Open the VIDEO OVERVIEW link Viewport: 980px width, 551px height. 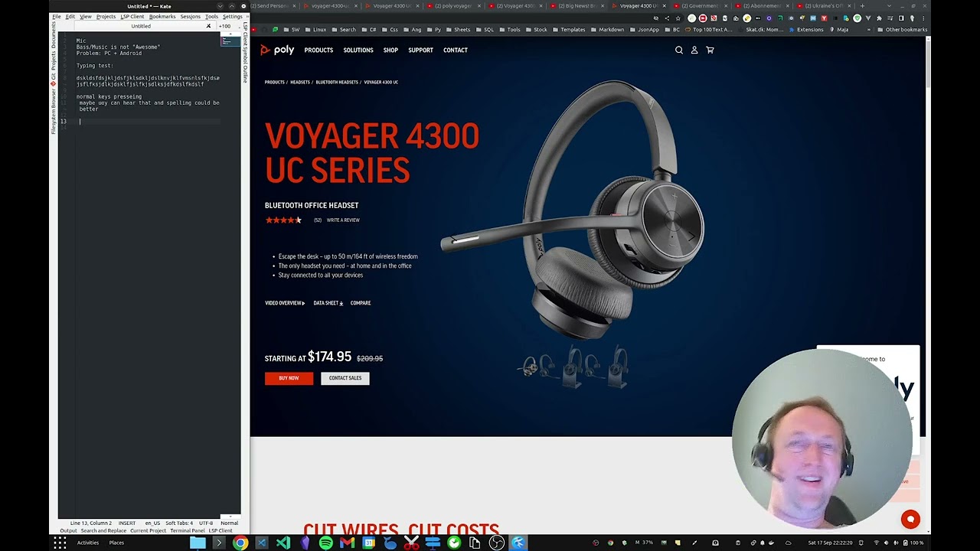tap(284, 303)
